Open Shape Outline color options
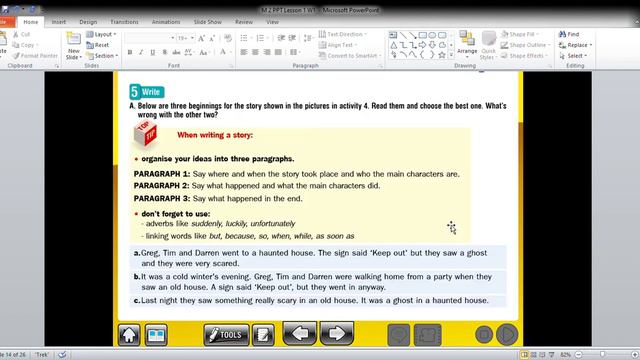This screenshot has width=640, height=360. tap(526, 45)
